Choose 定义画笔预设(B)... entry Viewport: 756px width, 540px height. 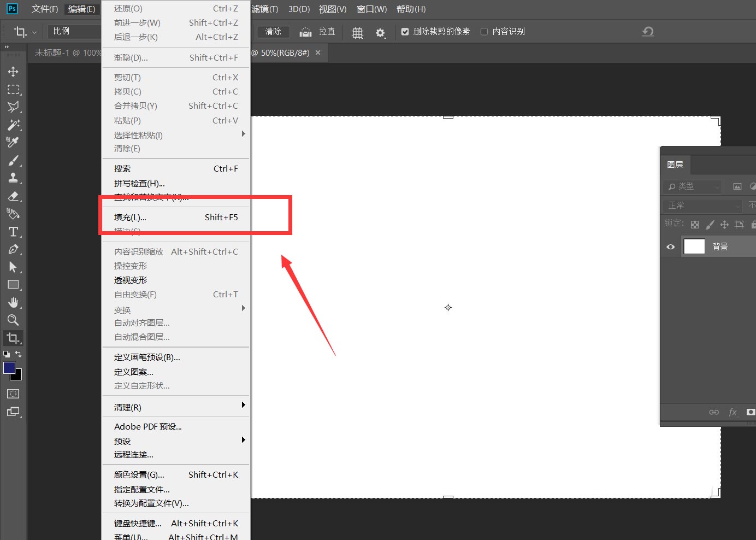coord(176,357)
